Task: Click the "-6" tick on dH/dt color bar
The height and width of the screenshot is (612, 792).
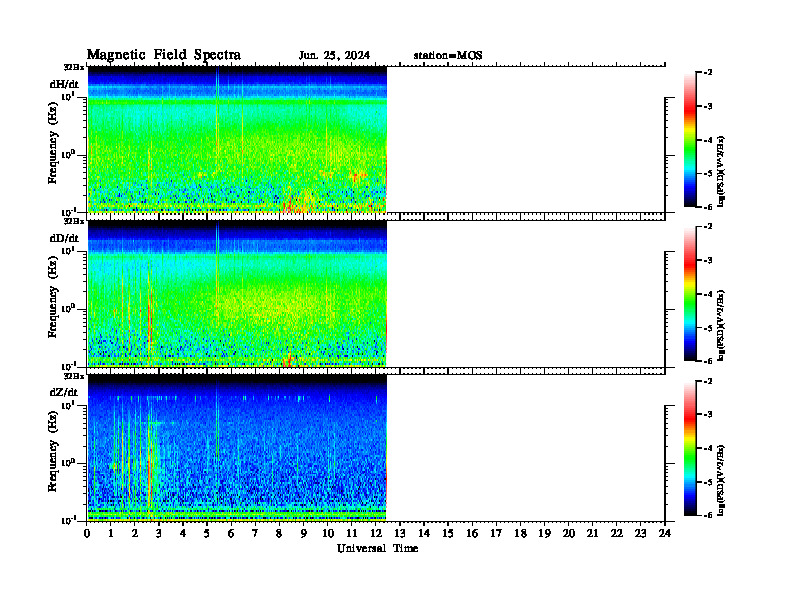Action: click(708, 207)
